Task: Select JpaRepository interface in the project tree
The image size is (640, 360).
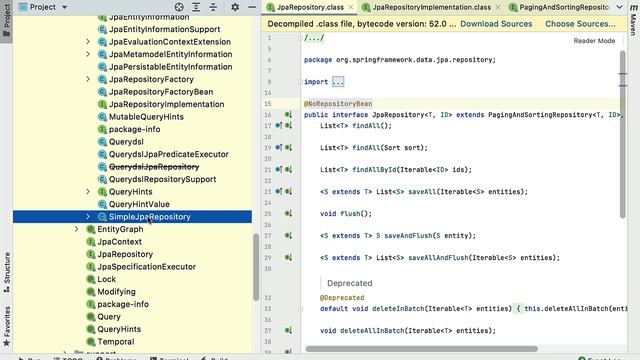Action: (x=125, y=254)
